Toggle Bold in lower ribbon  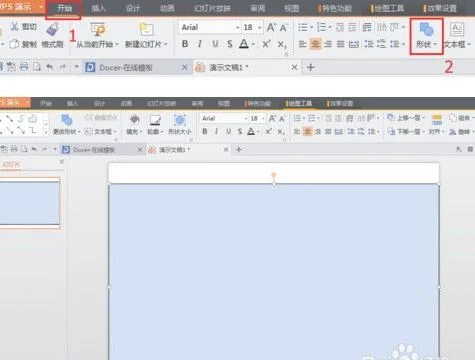pos(205,131)
